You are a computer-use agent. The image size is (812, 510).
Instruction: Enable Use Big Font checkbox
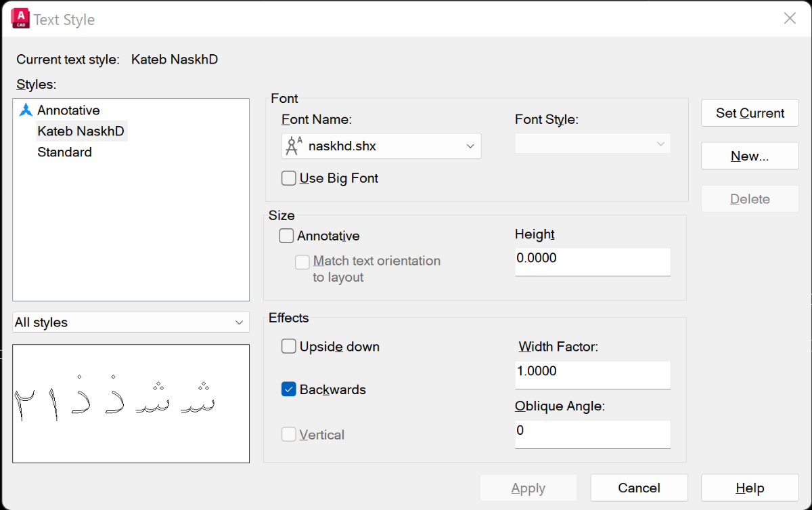click(289, 178)
